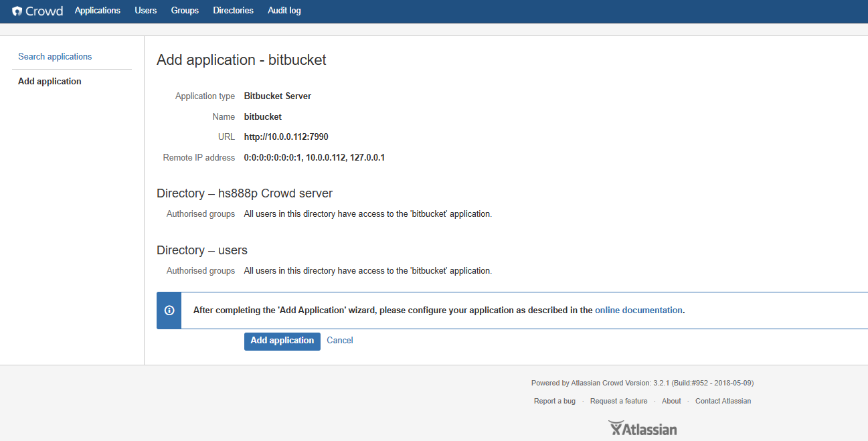
Task: Open the online documentation link
Action: [x=638, y=311]
